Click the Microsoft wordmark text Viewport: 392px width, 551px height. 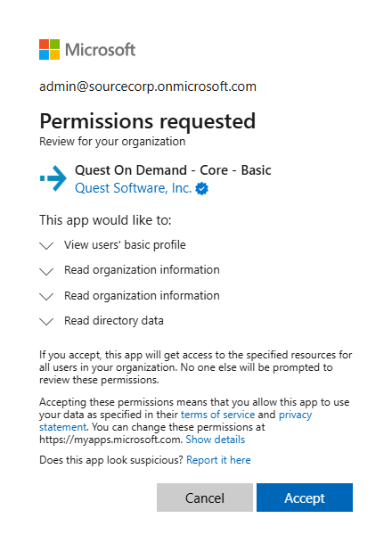[100, 50]
